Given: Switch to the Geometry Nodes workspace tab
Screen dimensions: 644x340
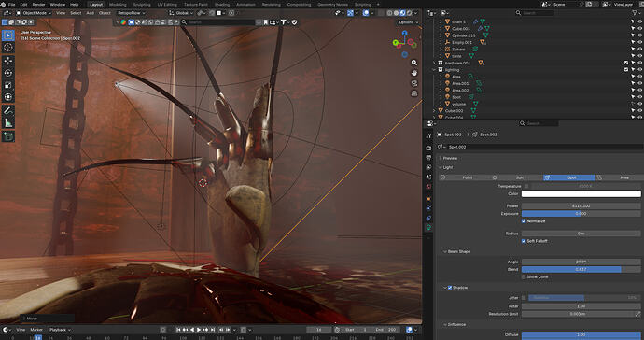Looking at the screenshot, I should [x=332, y=5].
